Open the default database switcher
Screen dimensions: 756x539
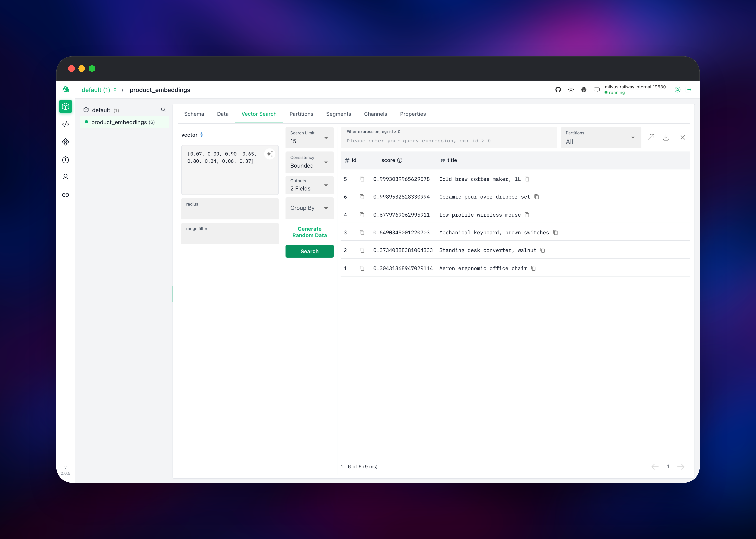pos(99,90)
